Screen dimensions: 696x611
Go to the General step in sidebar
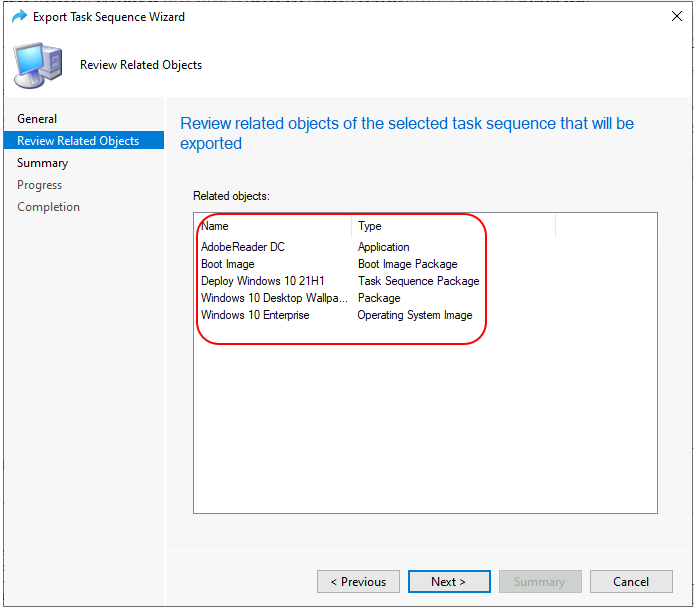tap(37, 119)
